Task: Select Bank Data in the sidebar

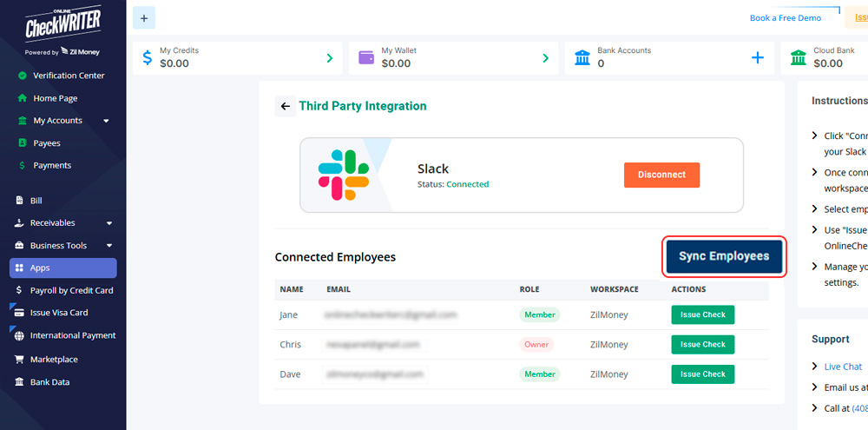Action: pyautogui.click(x=49, y=382)
